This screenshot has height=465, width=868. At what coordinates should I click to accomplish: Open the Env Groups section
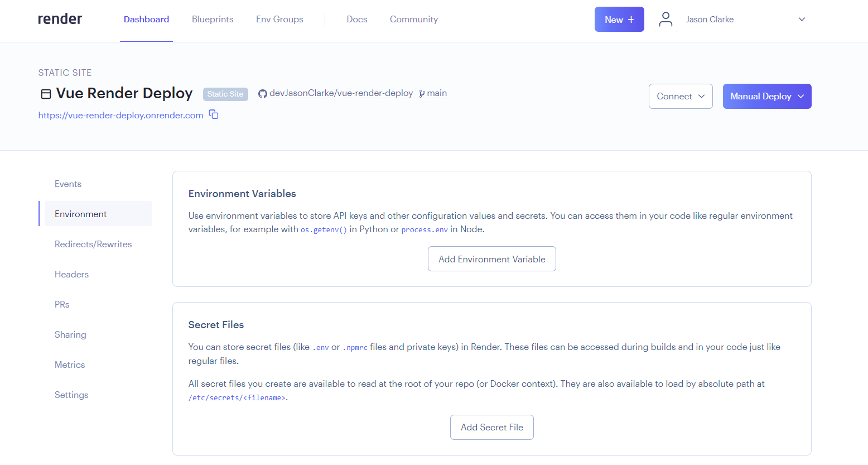click(x=279, y=19)
